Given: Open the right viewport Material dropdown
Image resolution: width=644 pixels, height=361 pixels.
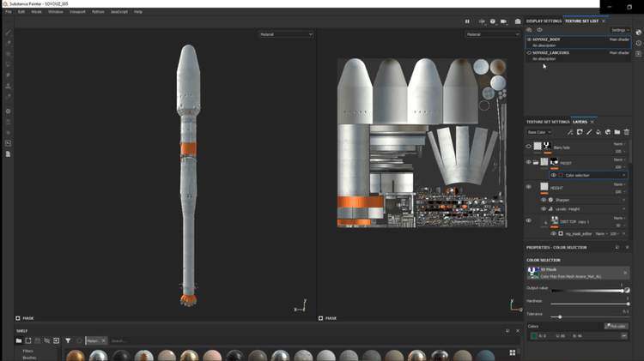Looking at the screenshot, I should click(493, 34).
